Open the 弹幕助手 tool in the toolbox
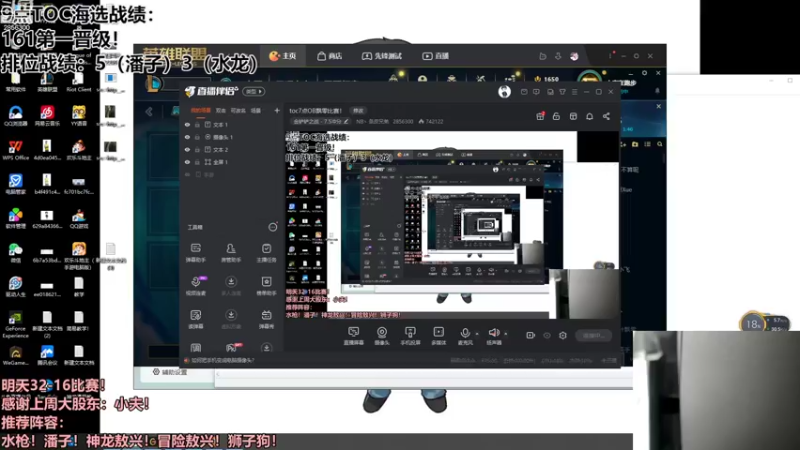This screenshot has height=450, width=800. pyautogui.click(x=195, y=253)
